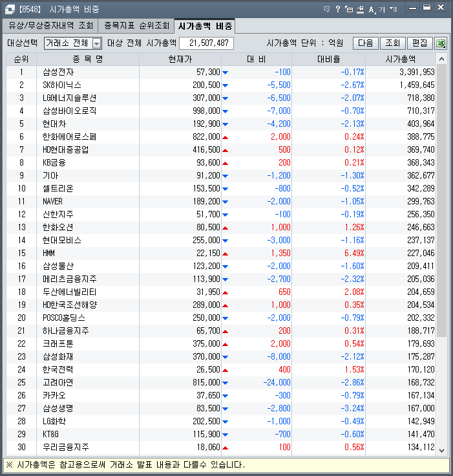Switch to the 종목지표 순위조회 tab

click(136, 25)
